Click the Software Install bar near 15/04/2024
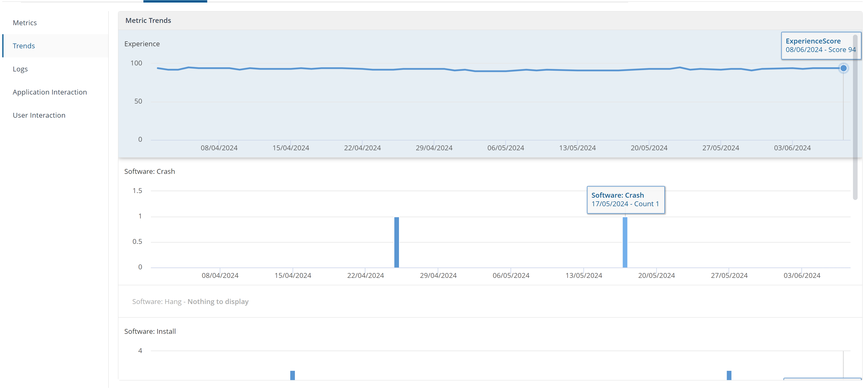Screen dimensions: 868x390 pyautogui.click(x=292, y=375)
